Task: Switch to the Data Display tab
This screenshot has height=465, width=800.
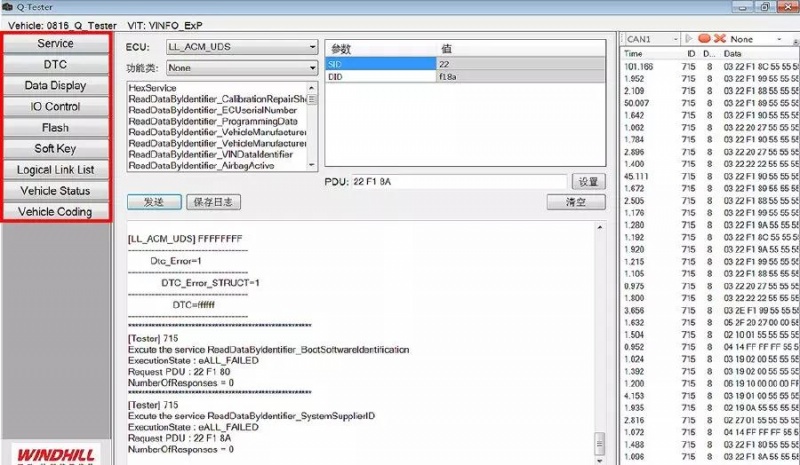Action: (56, 86)
